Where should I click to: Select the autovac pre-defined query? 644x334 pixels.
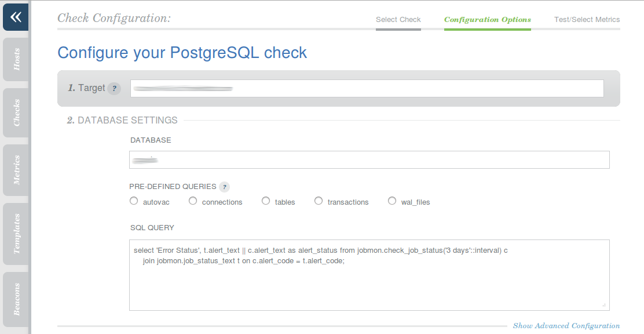pyautogui.click(x=134, y=200)
